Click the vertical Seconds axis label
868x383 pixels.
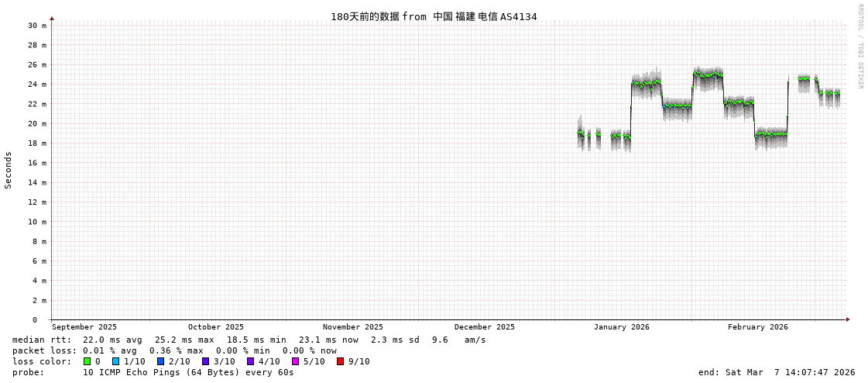pyautogui.click(x=9, y=170)
